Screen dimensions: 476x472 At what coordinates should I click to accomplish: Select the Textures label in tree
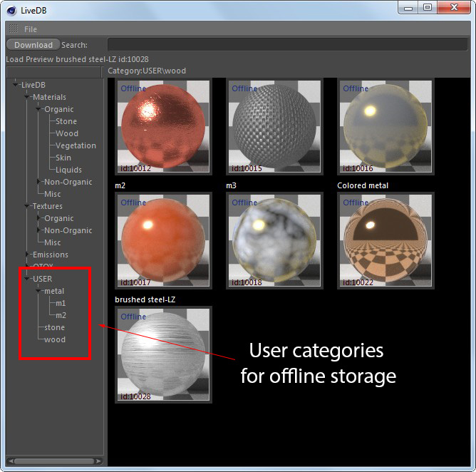[48, 206]
